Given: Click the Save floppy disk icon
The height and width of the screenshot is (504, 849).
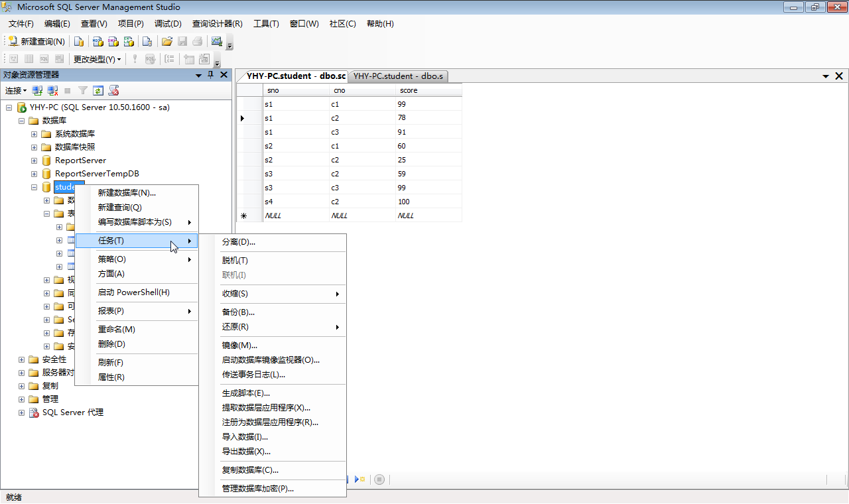Looking at the screenshot, I should point(182,41).
